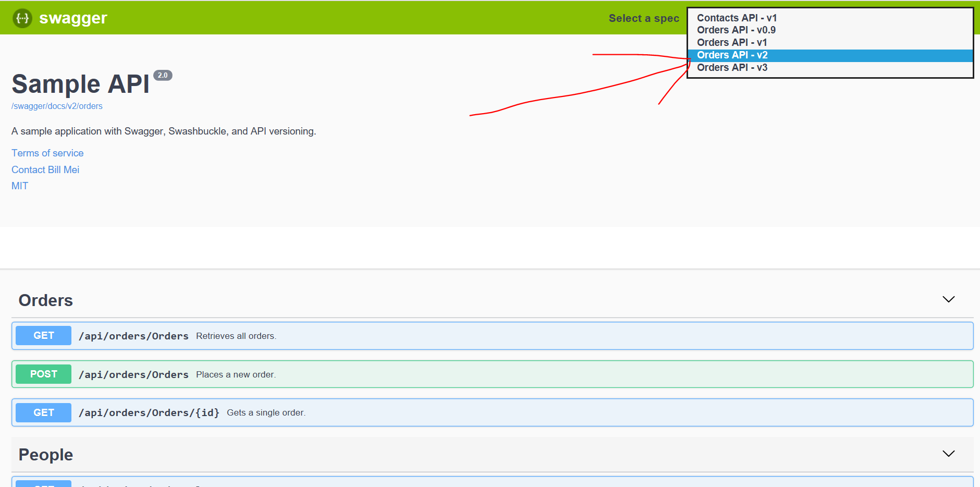The image size is (980, 487).
Task: Choose the highlighted Orders API - v2 option
Action: 830,55
